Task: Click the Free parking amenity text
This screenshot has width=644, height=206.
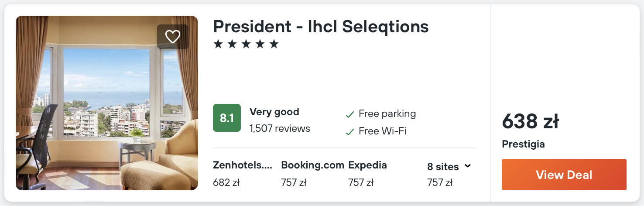Action: [x=387, y=114]
